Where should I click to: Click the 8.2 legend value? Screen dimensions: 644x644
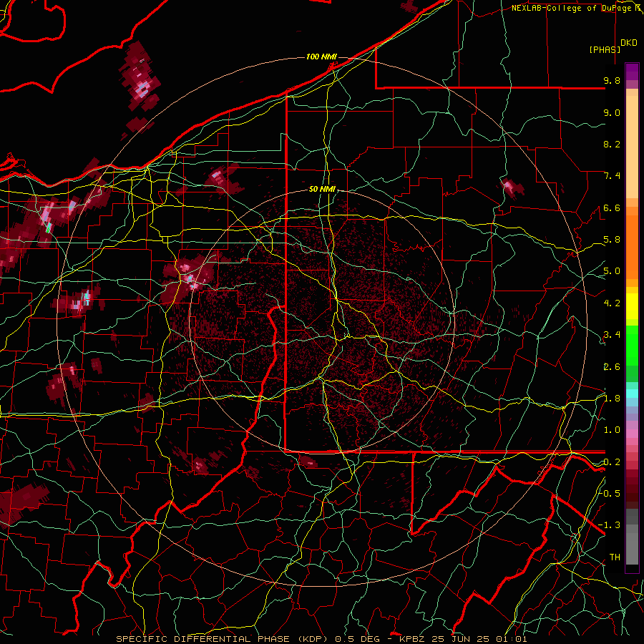[612, 144]
